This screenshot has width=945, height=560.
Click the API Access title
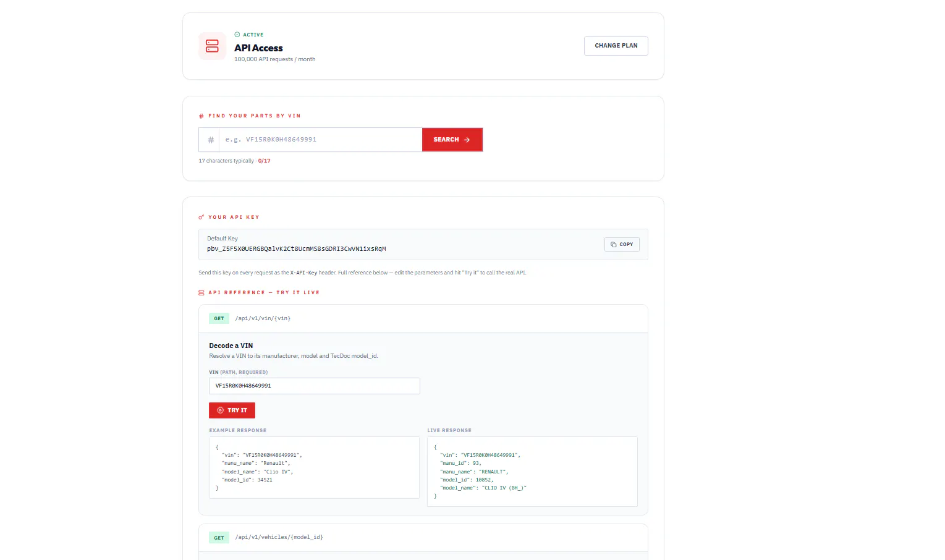coord(258,48)
